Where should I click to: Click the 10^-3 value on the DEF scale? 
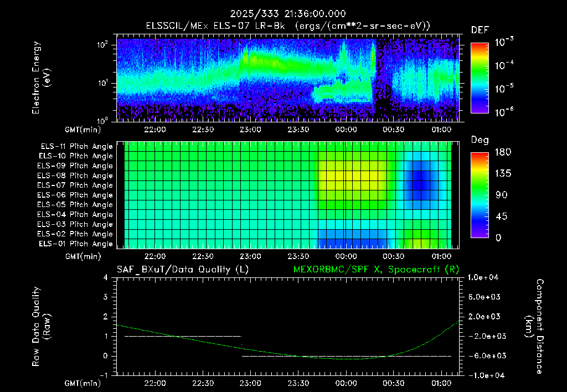[x=504, y=42]
